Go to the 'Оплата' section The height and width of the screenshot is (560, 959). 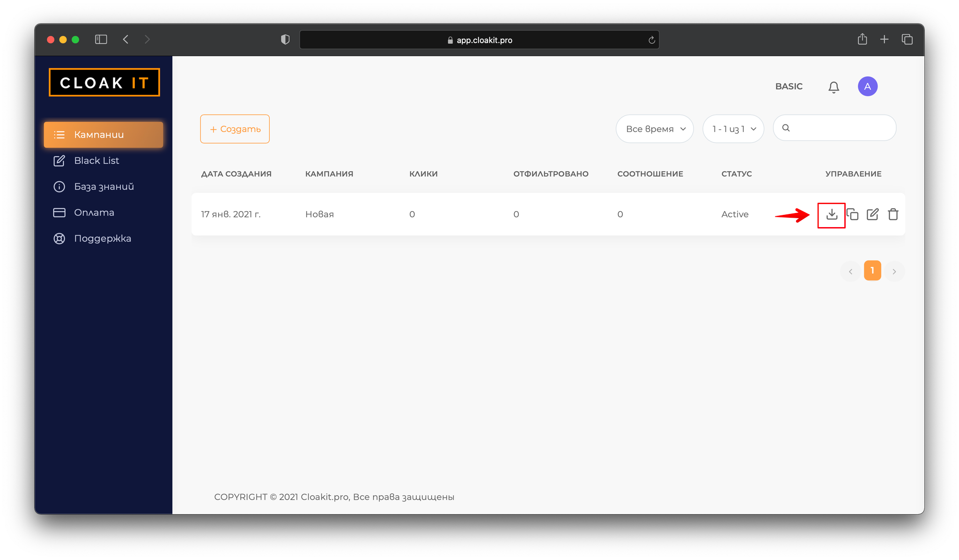tap(94, 213)
